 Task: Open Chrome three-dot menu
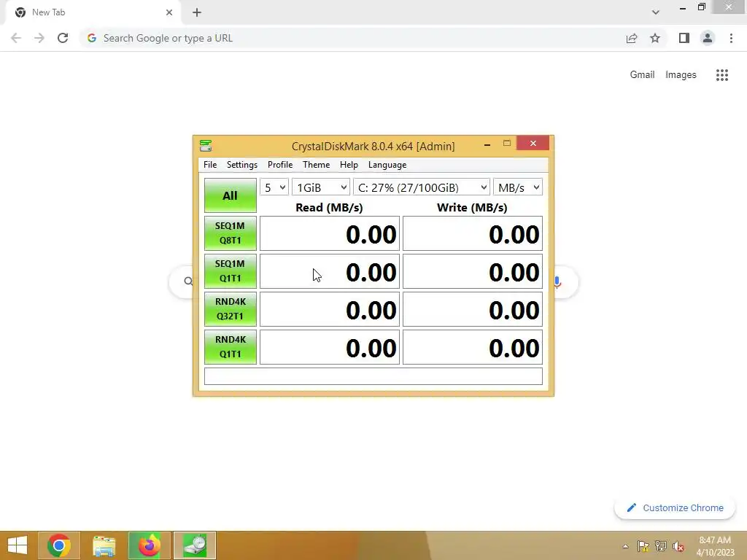731,38
